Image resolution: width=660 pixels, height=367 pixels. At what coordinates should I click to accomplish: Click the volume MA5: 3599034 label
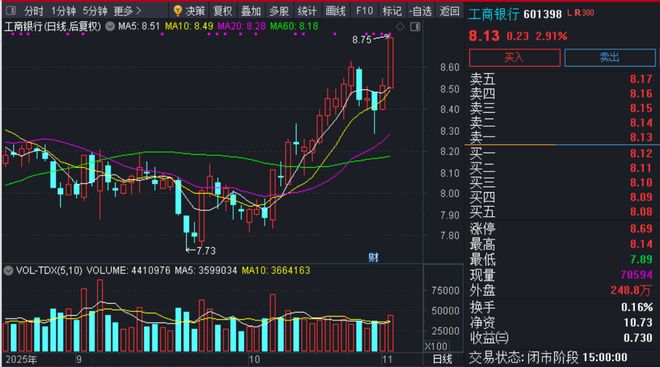(206, 270)
